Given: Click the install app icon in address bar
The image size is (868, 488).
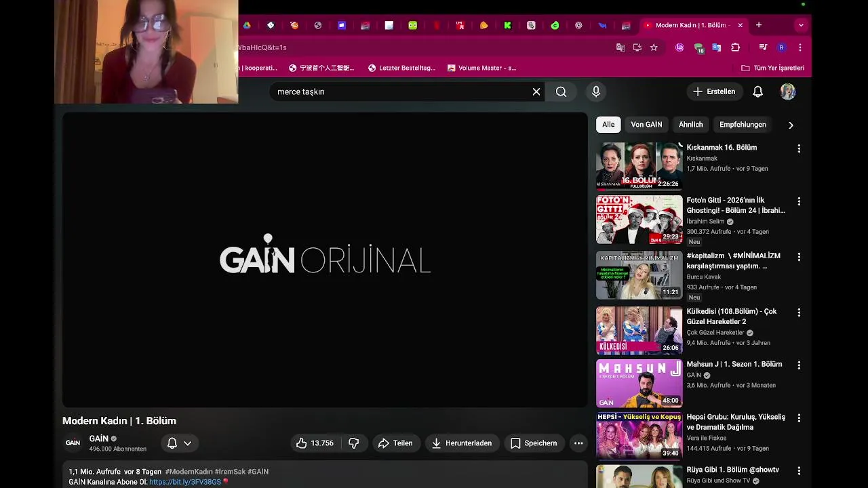Looking at the screenshot, I should click(x=637, y=47).
